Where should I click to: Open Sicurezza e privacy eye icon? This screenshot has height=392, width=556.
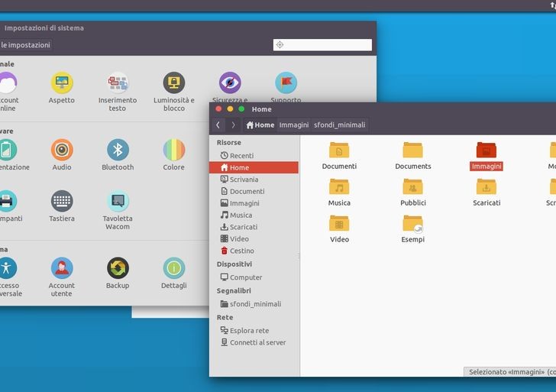230,83
